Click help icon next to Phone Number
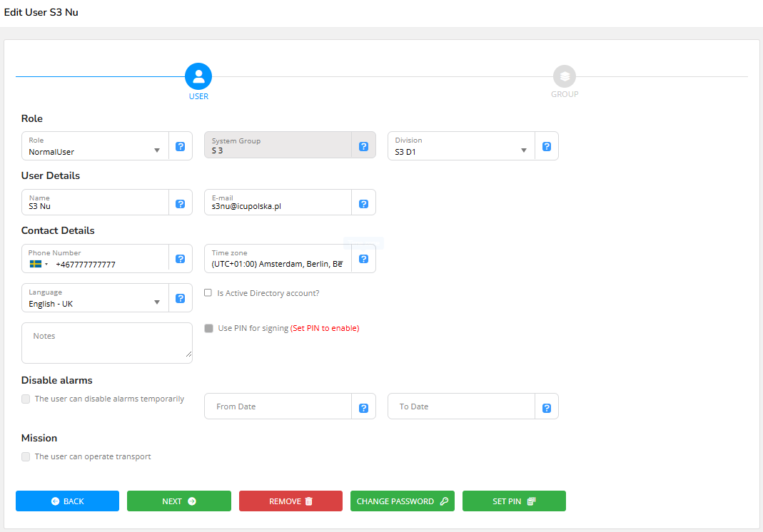The width and height of the screenshot is (763, 532). 181,259
